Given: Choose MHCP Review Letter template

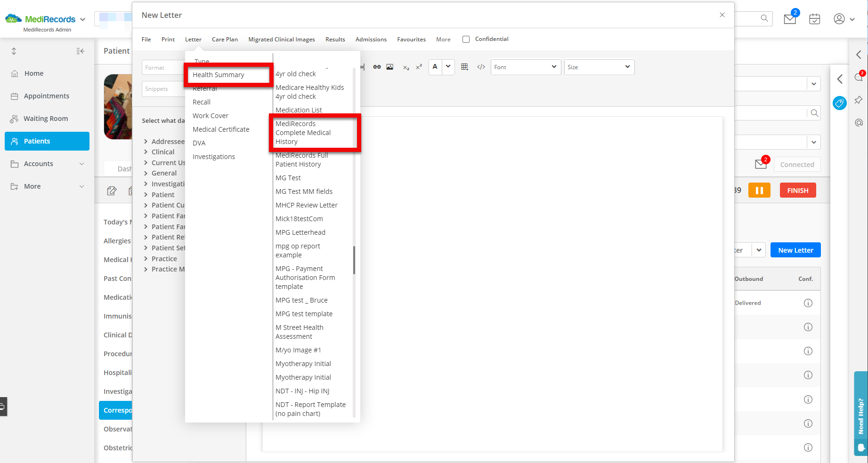Looking at the screenshot, I should (307, 205).
